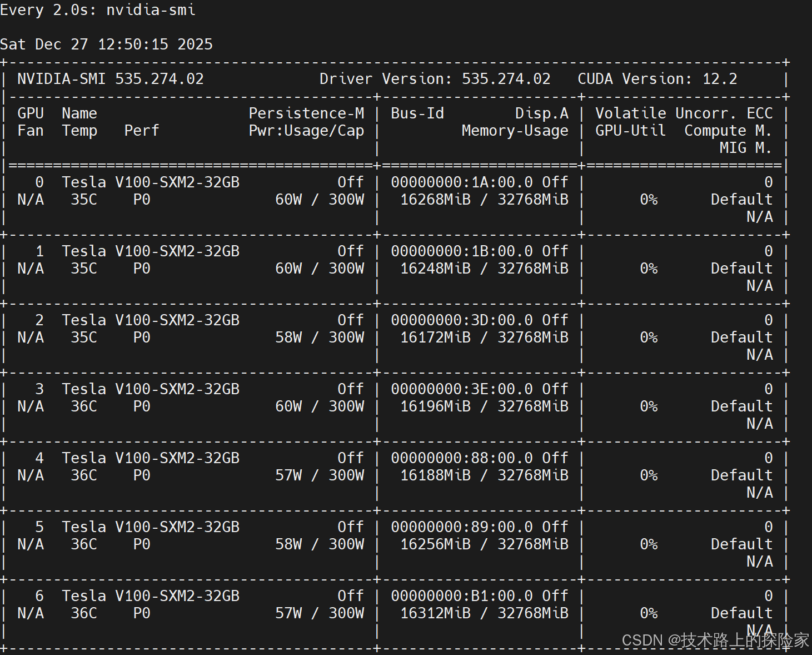Click the '35C' temperature of GPU 2
The image size is (812, 655).
click(84, 338)
